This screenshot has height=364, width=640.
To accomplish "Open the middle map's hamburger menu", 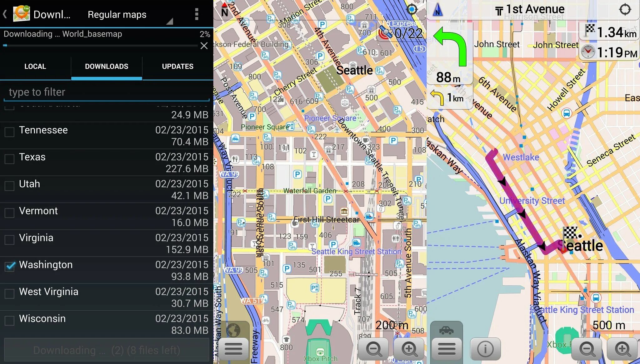I will (233, 349).
